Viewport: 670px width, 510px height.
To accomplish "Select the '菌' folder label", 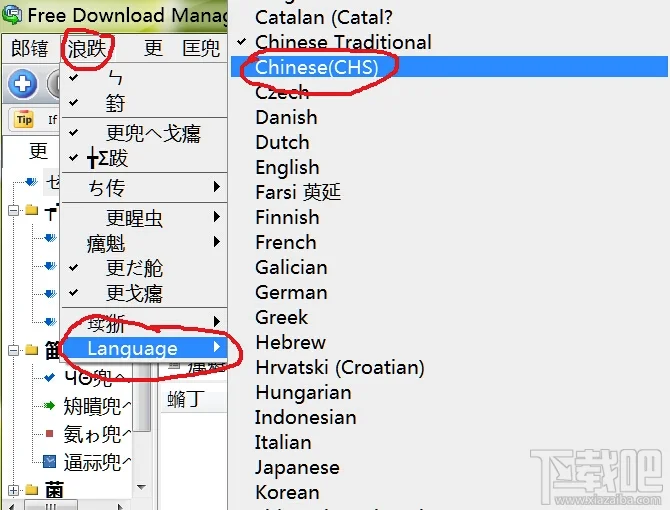I will click(55, 490).
